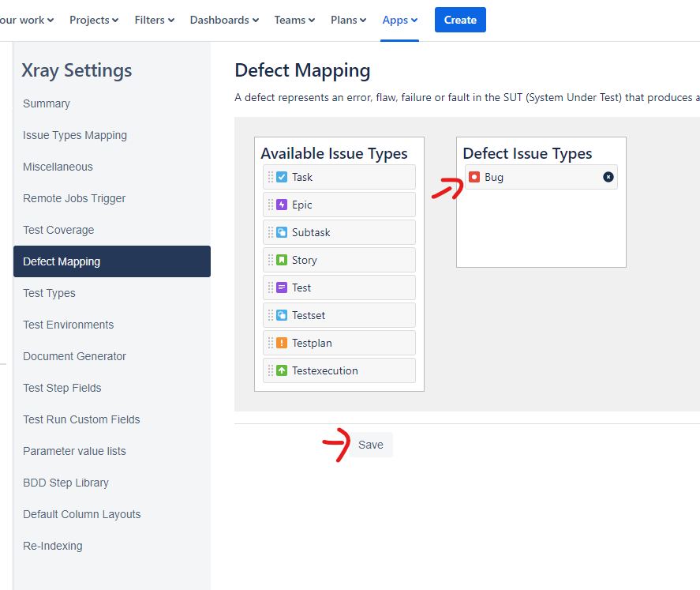Go to Issue Types Mapping settings
This screenshot has width=700, height=590.
(75, 135)
